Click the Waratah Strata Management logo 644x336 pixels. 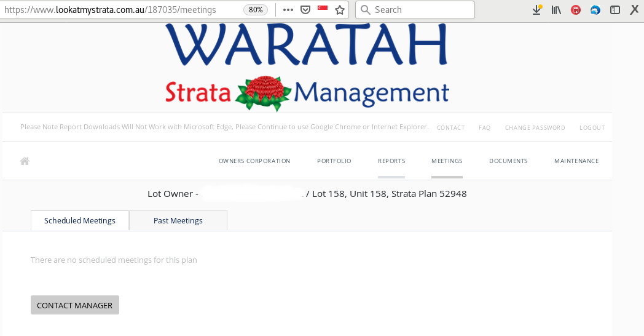[x=307, y=68]
